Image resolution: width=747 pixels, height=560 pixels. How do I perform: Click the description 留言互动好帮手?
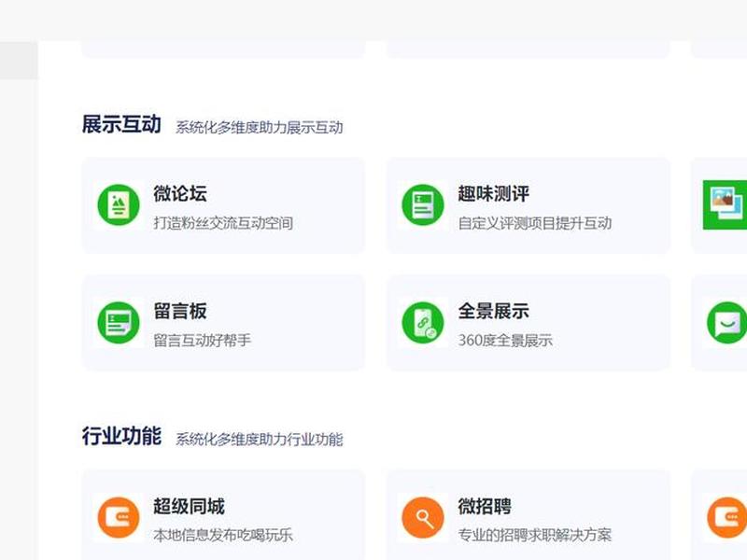[202, 340]
